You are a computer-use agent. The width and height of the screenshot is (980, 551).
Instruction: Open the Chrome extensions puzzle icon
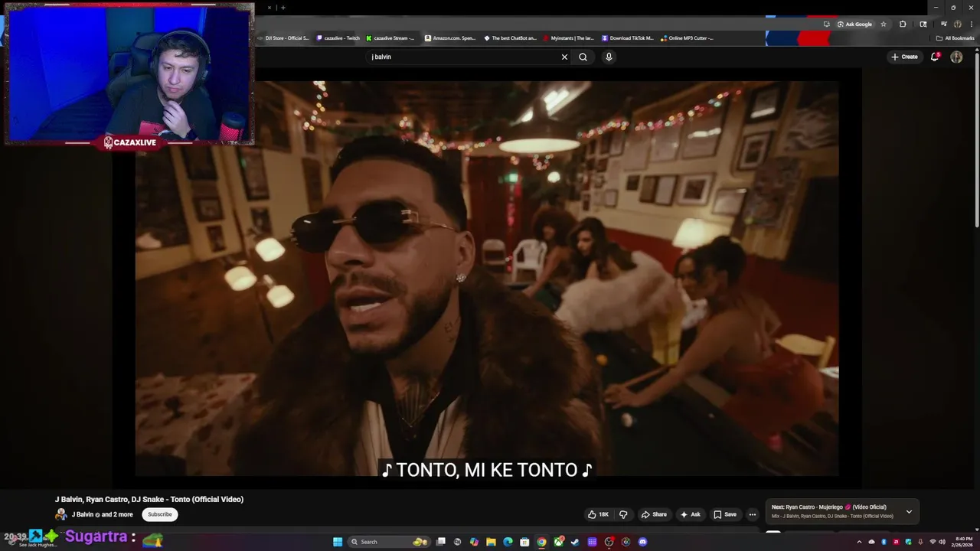click(x=903, y=24)
